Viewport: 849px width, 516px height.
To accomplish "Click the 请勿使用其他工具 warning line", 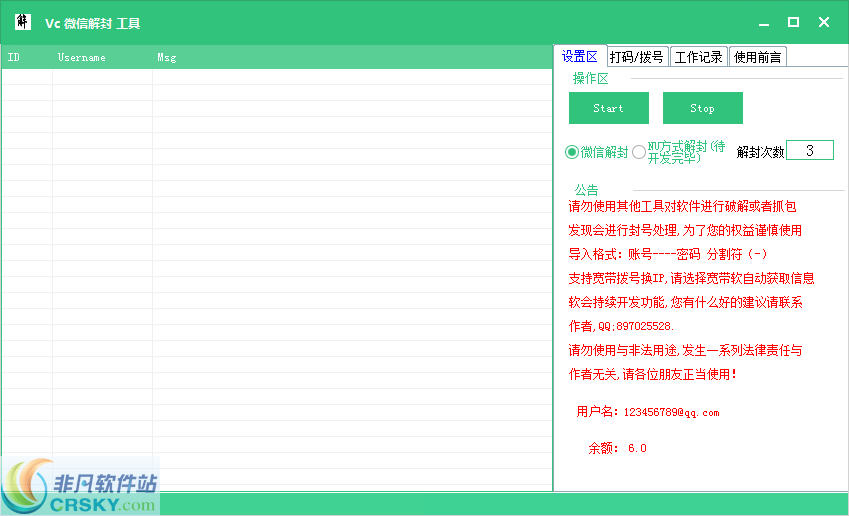I will (682, 206).
